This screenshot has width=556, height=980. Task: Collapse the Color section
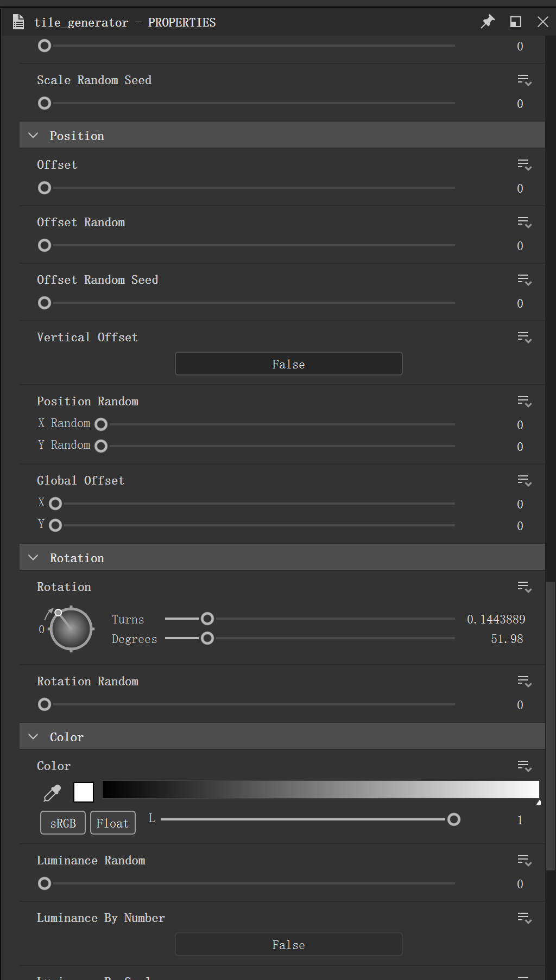pos(34,737)
